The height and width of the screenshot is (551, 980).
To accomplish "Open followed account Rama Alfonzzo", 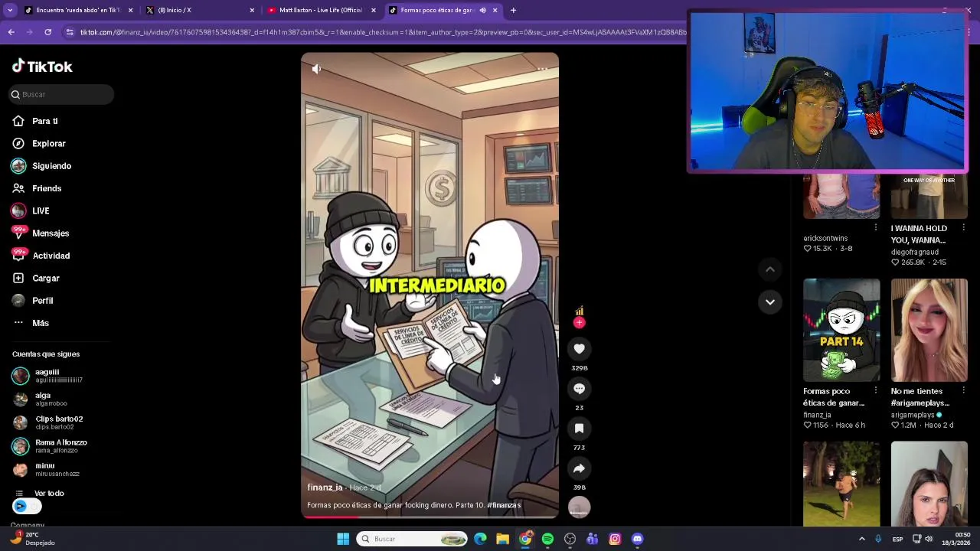I will [50, 445].
